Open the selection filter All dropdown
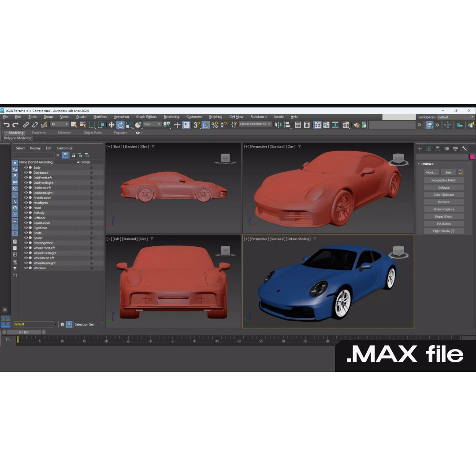The height and width of the screenshot is (476, 476). tap(59, 124)
